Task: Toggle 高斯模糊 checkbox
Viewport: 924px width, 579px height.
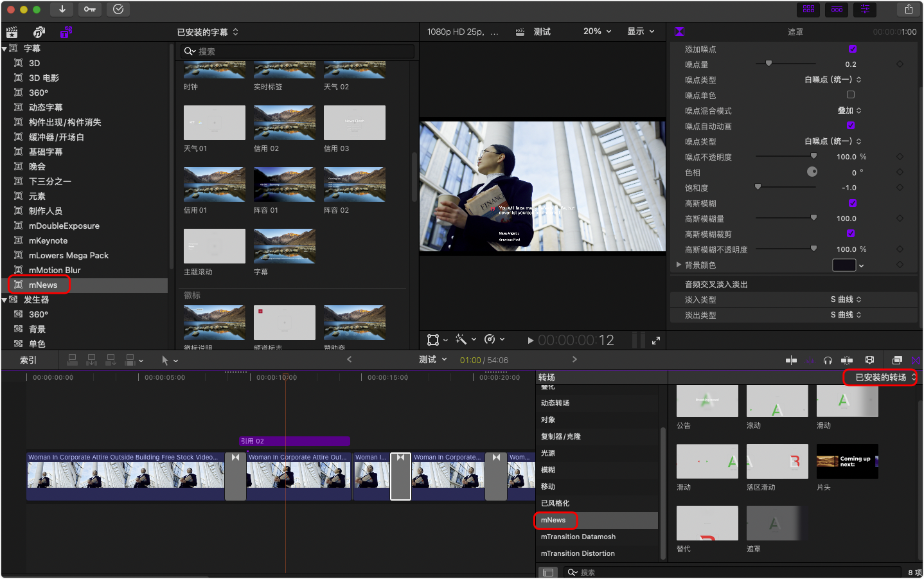Action: click(852, 203)
